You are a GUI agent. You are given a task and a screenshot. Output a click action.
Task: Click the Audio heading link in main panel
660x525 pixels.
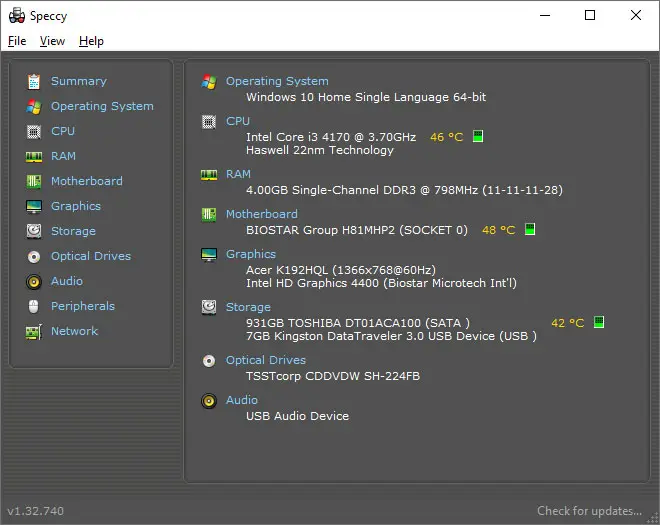242,400
